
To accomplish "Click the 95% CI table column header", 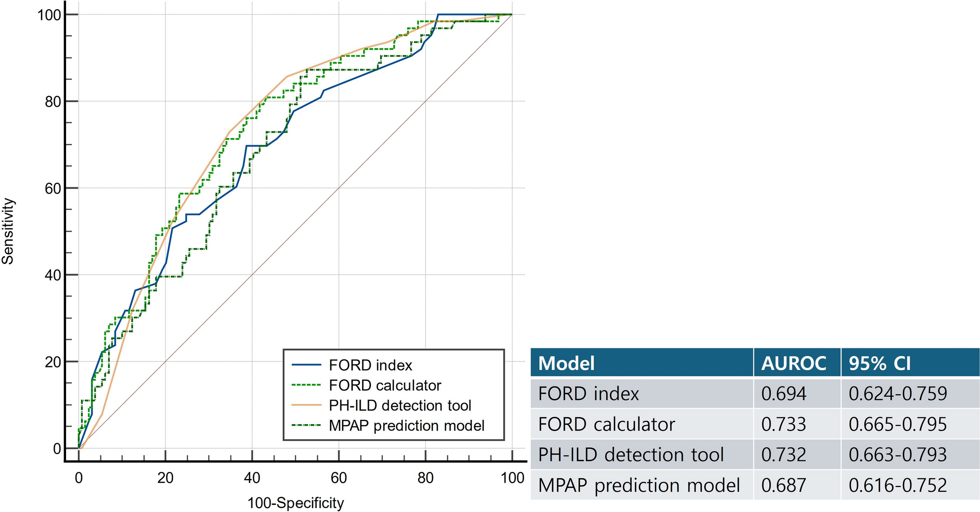I will coord(880,363).
